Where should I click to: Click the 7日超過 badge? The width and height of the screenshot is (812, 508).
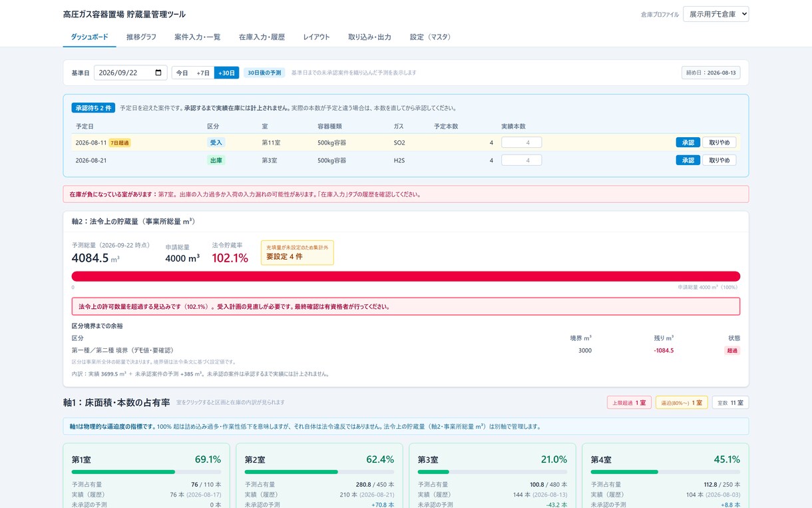tap(120, 142)
